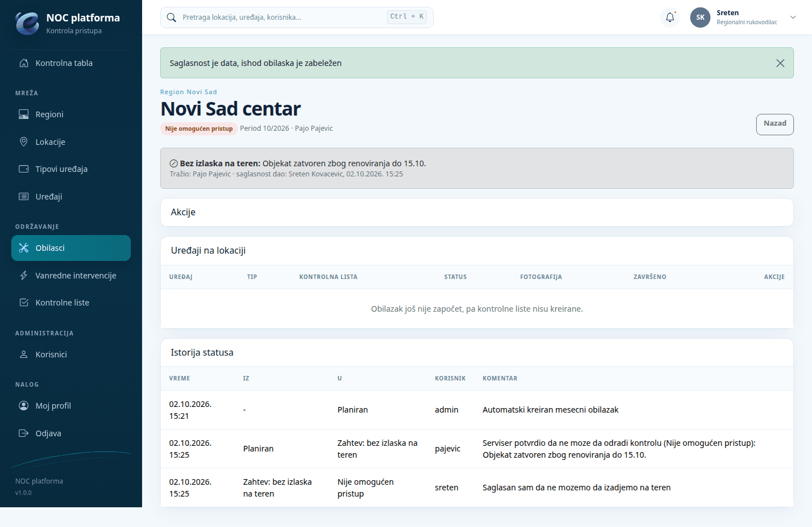This screenshot has height=527, width=812.
Task: Select the Moj profil user icon
Action: pos(24,406)
